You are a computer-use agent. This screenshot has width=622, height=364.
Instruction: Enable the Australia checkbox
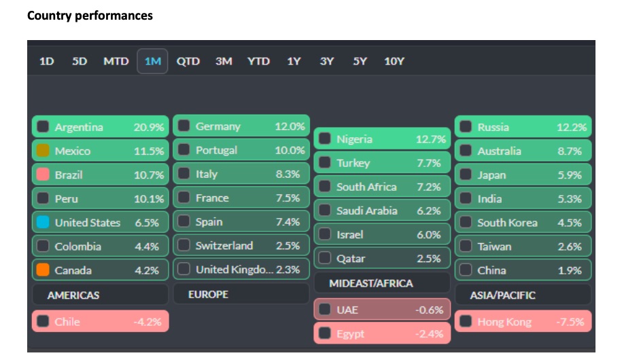(466, 151)
